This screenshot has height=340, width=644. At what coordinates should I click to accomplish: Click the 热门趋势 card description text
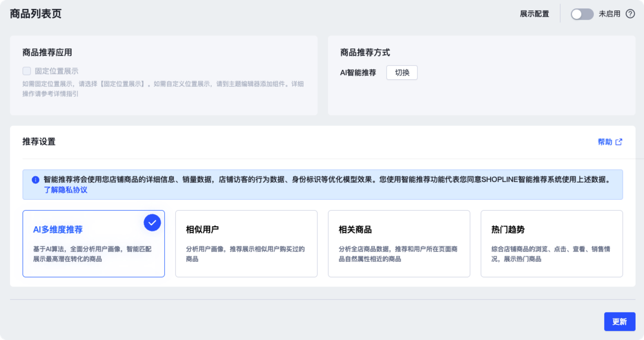[x=551, y=254]
